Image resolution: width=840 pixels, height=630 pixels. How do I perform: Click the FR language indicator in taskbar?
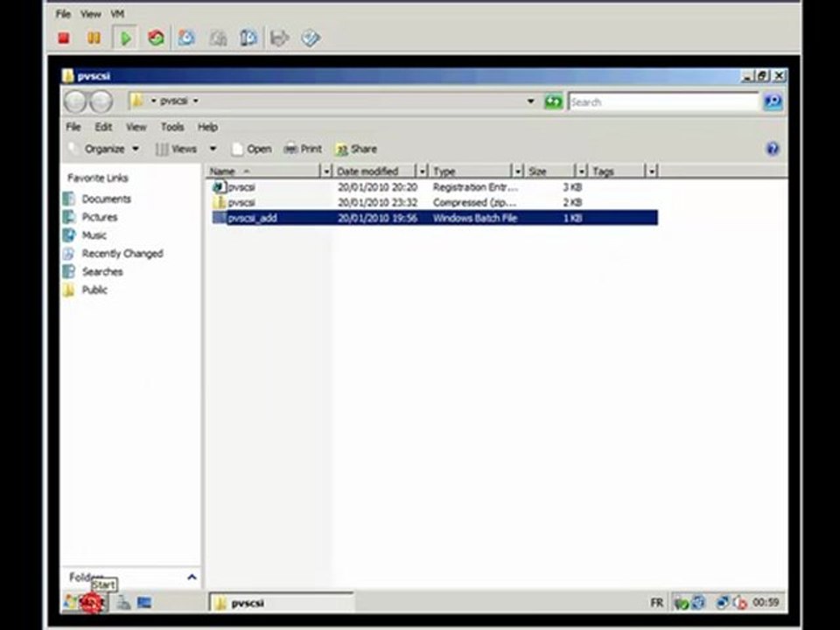click(x=656, y=603)
